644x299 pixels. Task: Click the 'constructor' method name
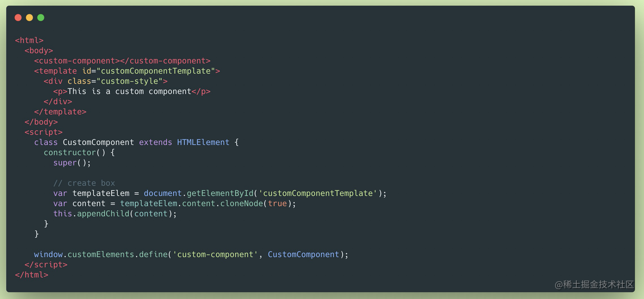tap(70, 153)
